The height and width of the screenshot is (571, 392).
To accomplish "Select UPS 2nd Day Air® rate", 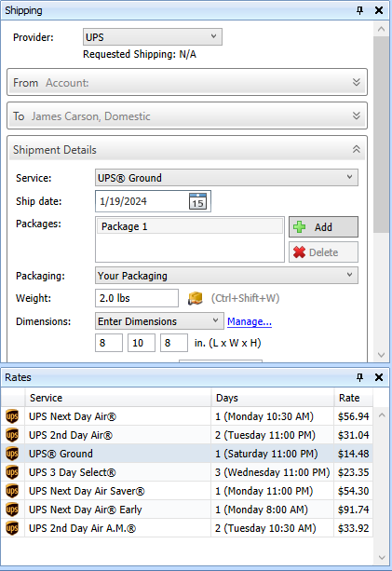I will [187, 435].
